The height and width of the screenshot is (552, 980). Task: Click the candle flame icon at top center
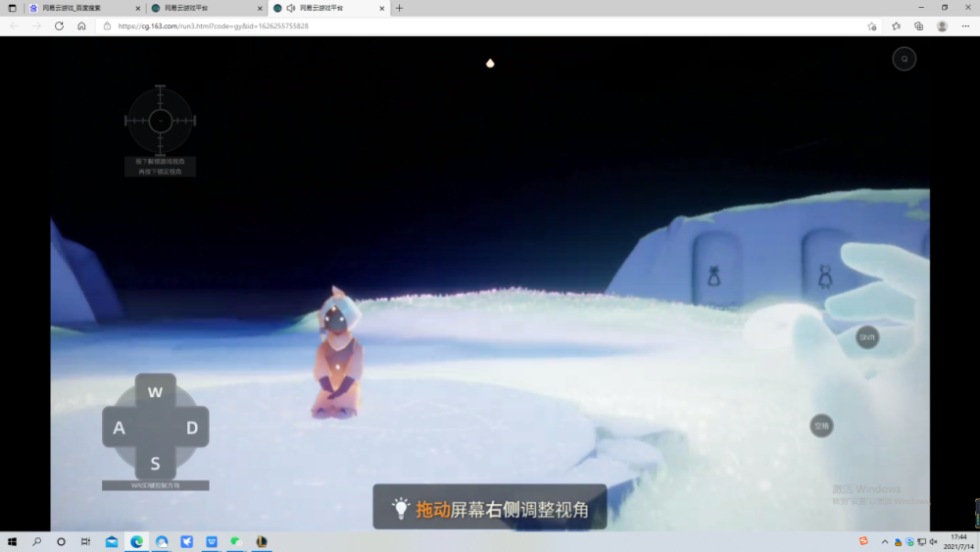pos(490,63)
